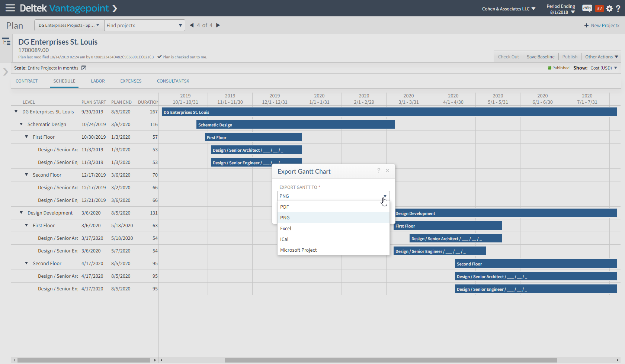Switch to the Schedule tab
This screenshot has height=364, width=625.
64,81
